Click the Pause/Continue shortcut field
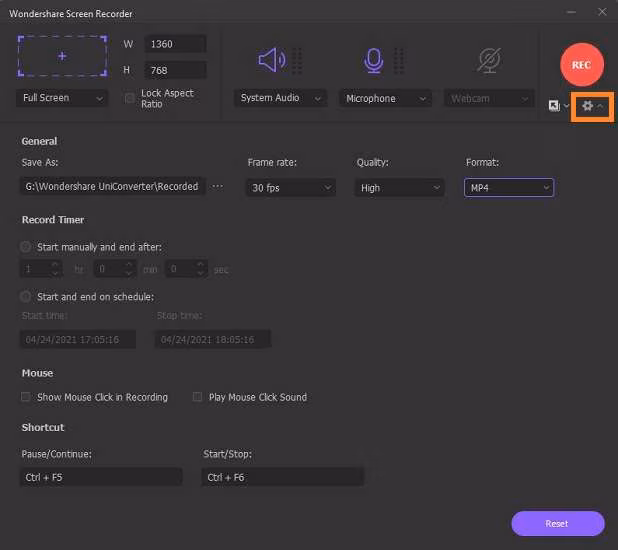 [101, 477]
